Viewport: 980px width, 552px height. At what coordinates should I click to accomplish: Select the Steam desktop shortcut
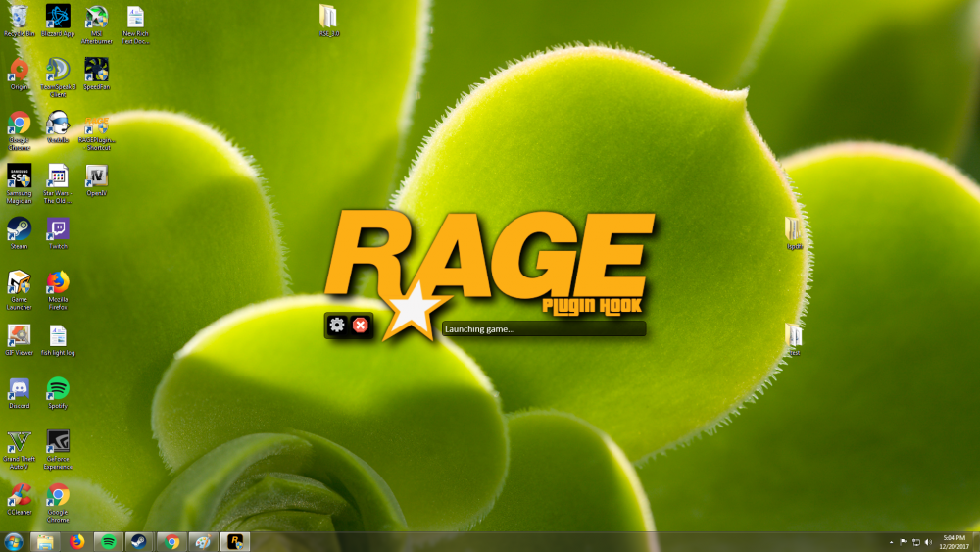pos(20,233)
